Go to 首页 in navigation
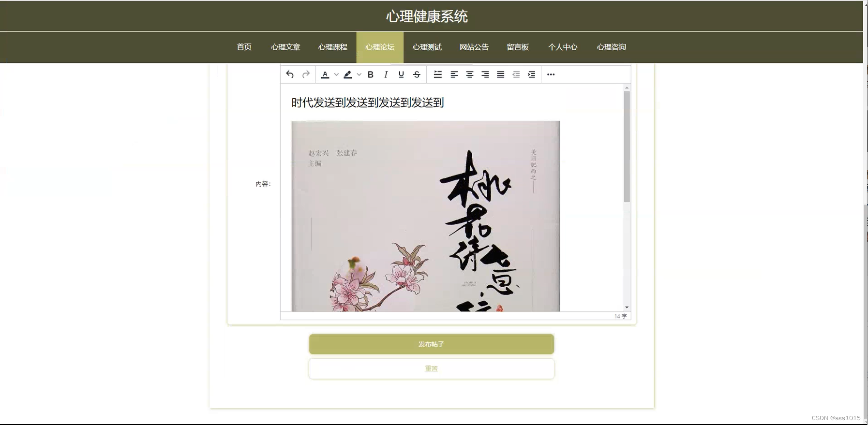Image resolution: width=868 pixels, height=425 pixels. pyautogui.click(x=244, y=47)
